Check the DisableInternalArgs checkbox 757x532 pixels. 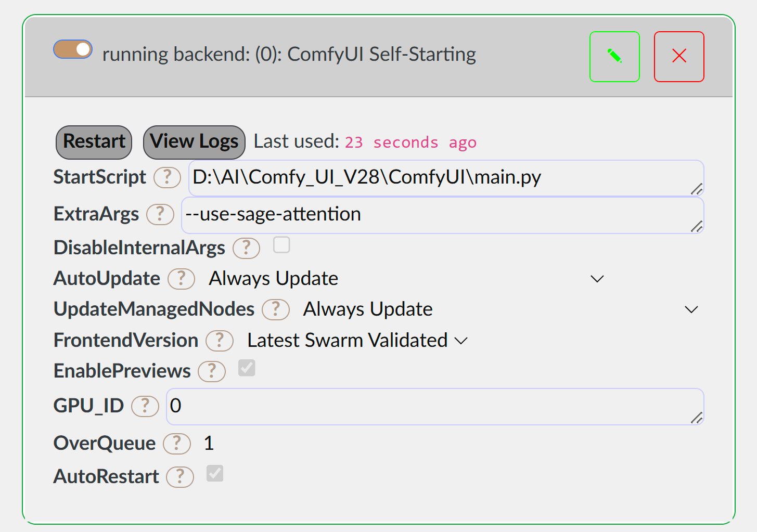(x=281, y=245)
